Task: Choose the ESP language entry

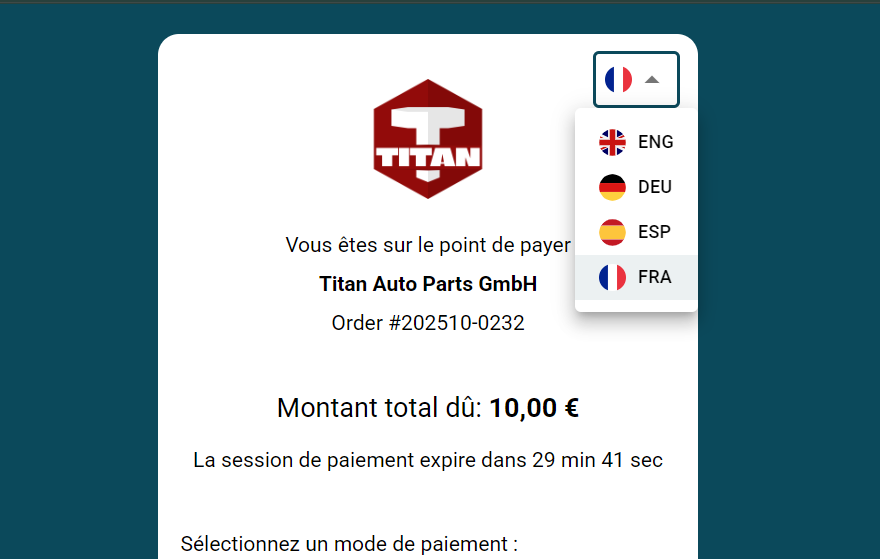Action: point(655,232)
